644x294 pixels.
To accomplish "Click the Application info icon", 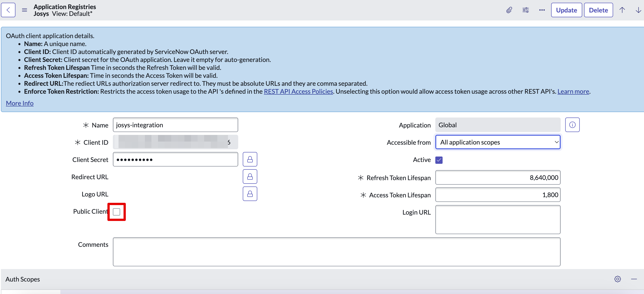I will [572, 125].
